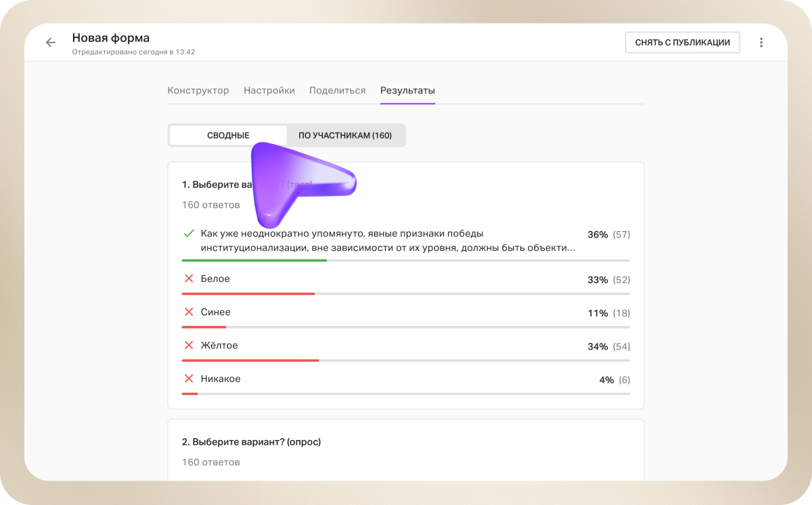Click the long truncated answer text
Viewport: 812px width, 505px height.
(388, 241)
